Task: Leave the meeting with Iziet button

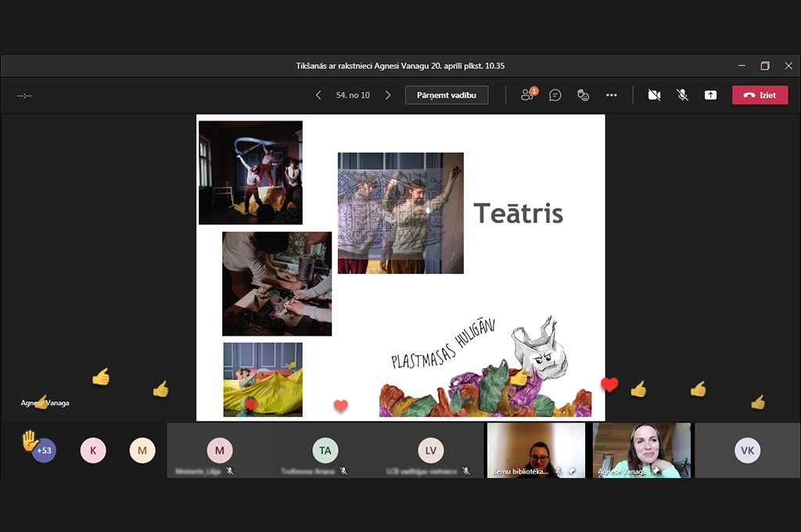Action: (760, 95)
